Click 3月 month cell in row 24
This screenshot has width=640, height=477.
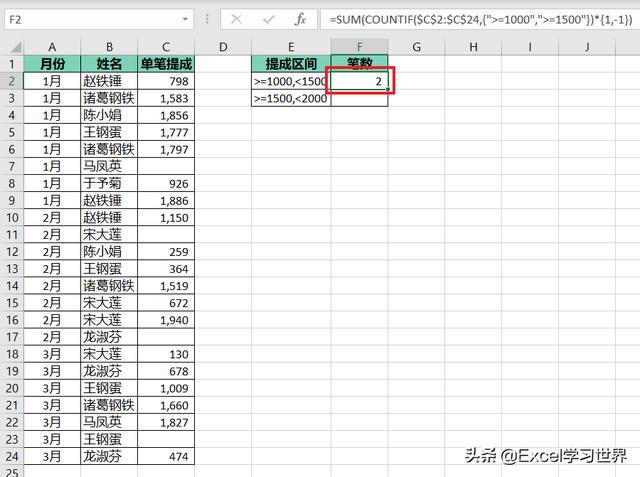point(52,456)
